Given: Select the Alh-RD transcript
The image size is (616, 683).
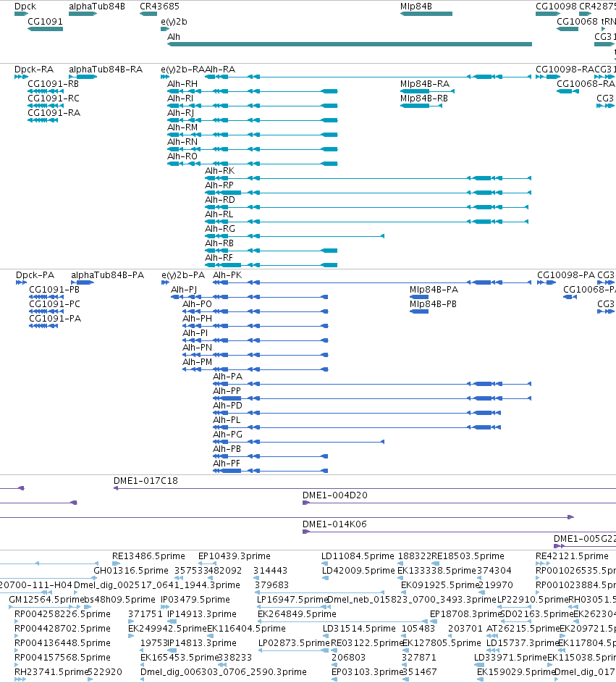Looking at the screenshot, I should 367,207.
